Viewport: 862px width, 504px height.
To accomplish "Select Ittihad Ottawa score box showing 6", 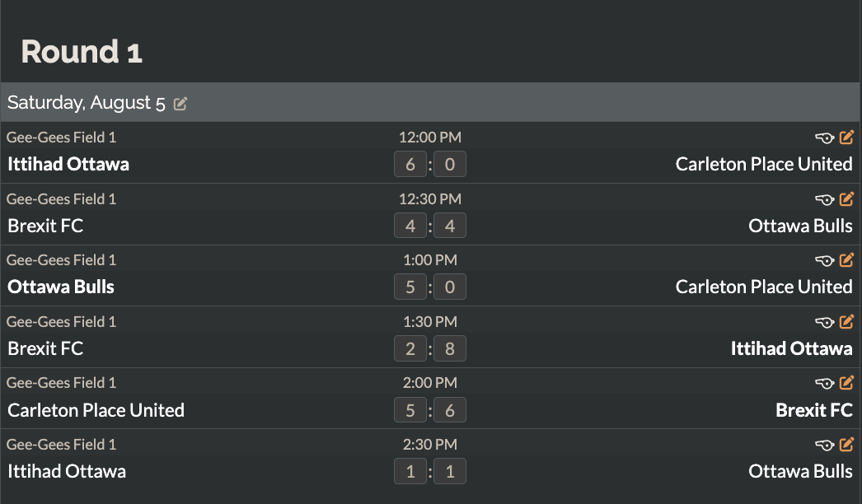I will point(410,164).
